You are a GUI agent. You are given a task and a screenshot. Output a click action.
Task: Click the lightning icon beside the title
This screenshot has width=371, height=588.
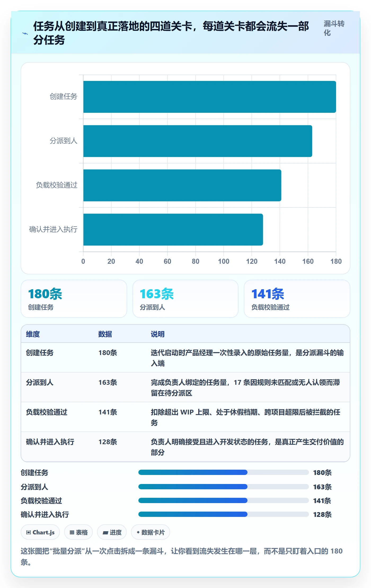click(x=25, y=33)
